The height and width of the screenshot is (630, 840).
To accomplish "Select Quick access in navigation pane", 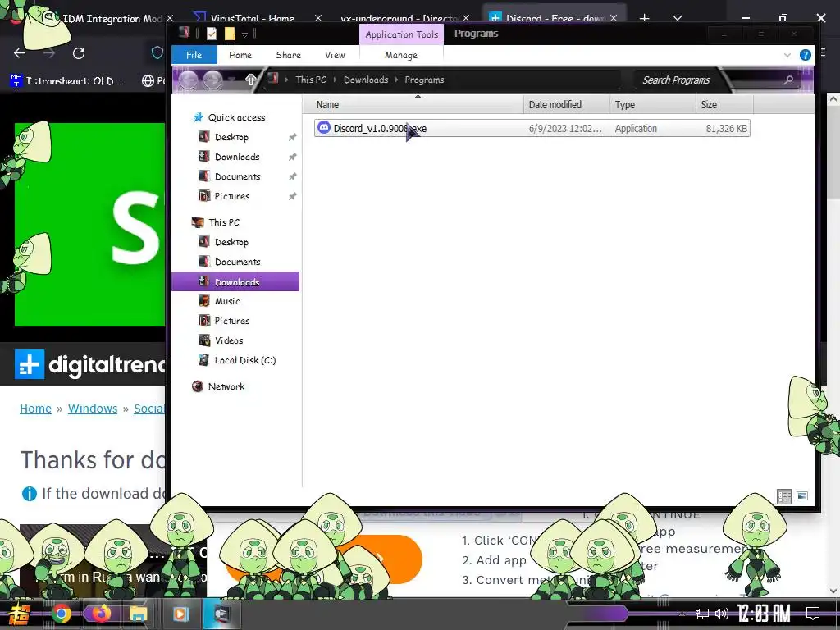I will (x=236, y=117).
